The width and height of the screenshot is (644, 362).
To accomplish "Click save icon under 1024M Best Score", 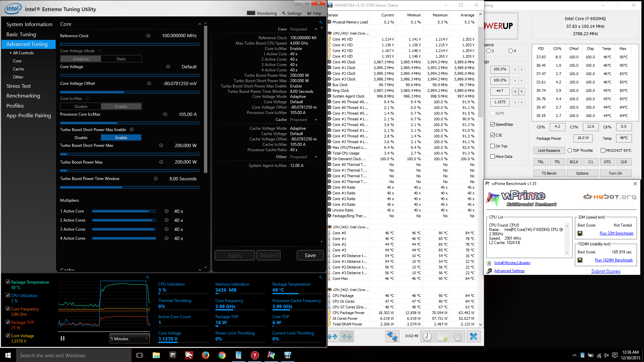I will [x=580, y=260].
